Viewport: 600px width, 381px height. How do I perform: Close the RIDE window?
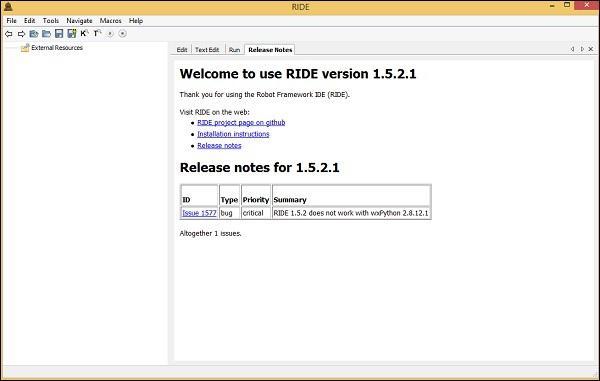[x=587, y=5]
